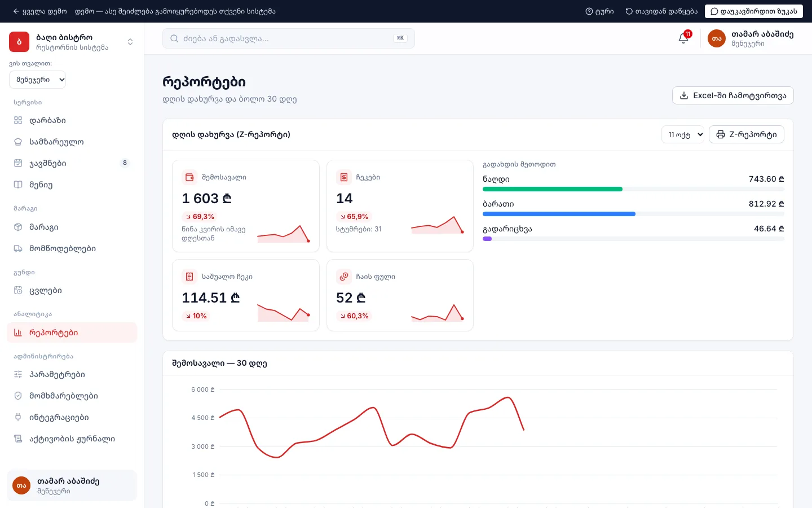Expand the restaurant switcher chevrons
The image size is (812, 508).
(x=130, y=42)
